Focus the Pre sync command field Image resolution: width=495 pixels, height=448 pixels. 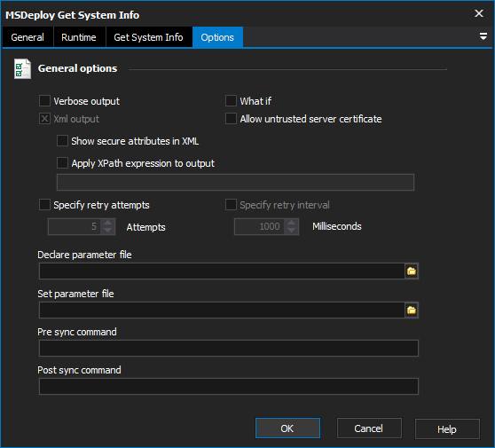coord(229,348)
